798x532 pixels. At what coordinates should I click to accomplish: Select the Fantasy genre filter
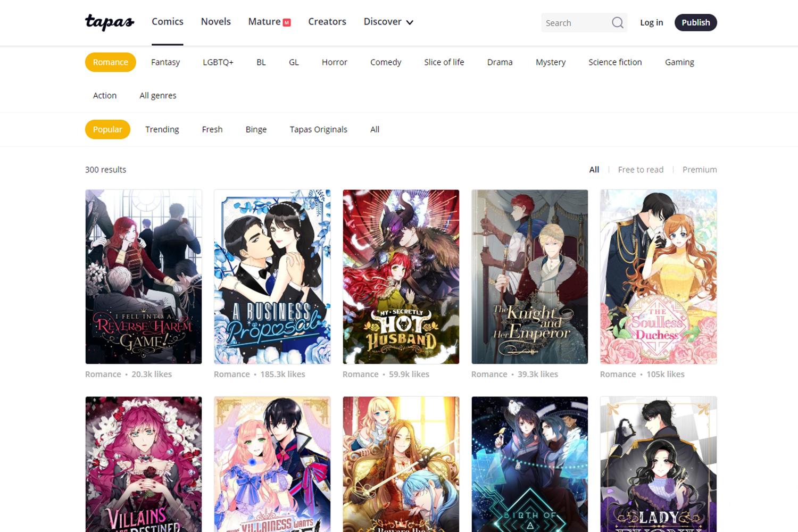tap(165, 62)
